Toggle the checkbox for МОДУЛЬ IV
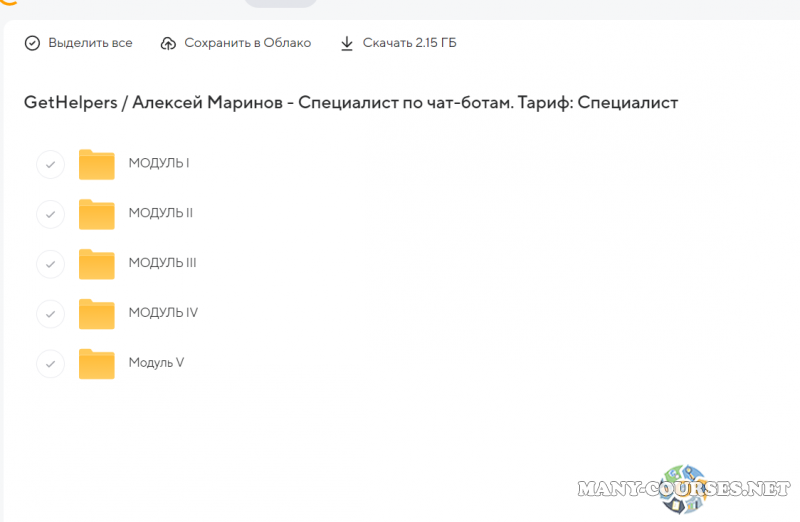The width and height of the screenshot is (800, 522). 50,314
